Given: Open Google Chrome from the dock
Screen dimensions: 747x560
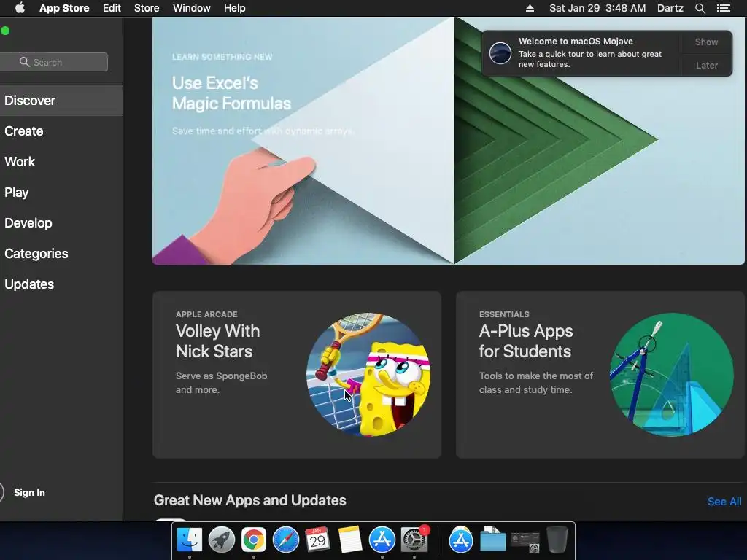Looking at the screenshot, I should tap(253, 540).
